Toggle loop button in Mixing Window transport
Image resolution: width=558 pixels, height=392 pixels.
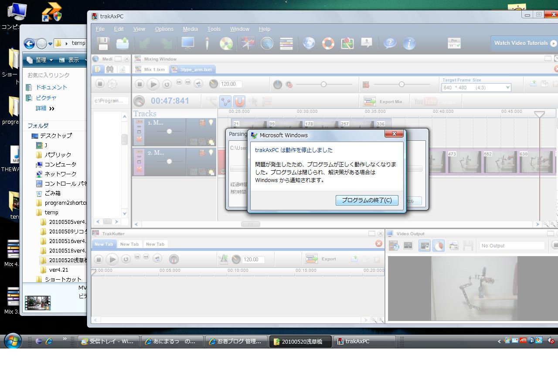[x=167, y=84]
